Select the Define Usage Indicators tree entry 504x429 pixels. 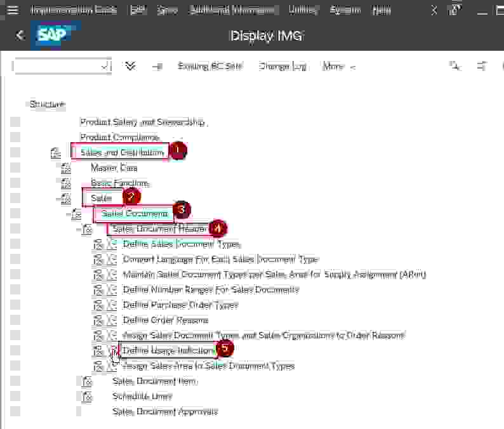pos(169,350)
